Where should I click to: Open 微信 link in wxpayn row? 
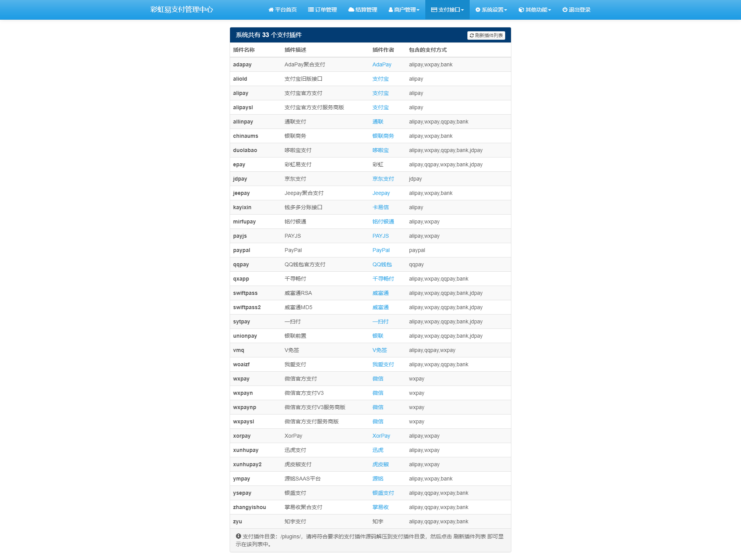coord(378,393)
